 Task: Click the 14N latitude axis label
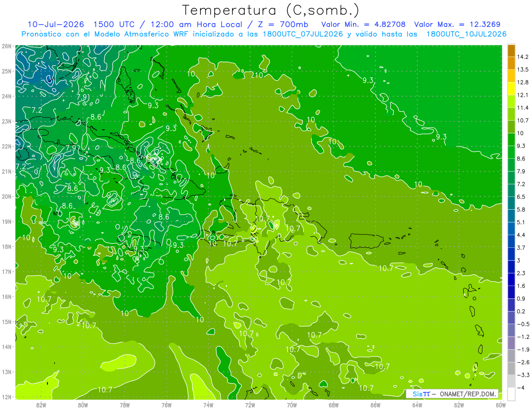point(7,347)
